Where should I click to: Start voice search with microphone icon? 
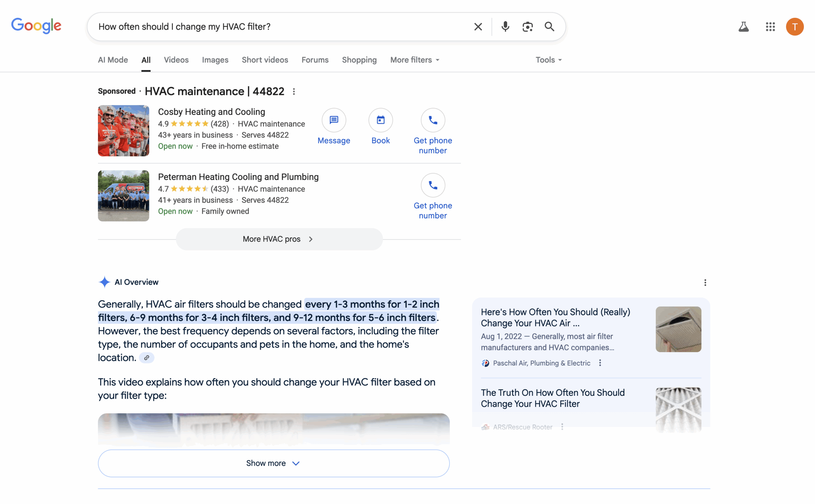coord(505,27)
